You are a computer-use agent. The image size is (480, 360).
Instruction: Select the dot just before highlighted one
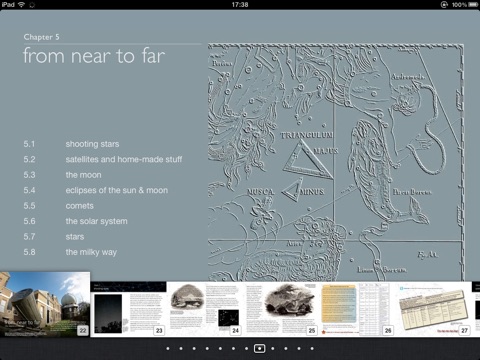(x=246, y=348)
